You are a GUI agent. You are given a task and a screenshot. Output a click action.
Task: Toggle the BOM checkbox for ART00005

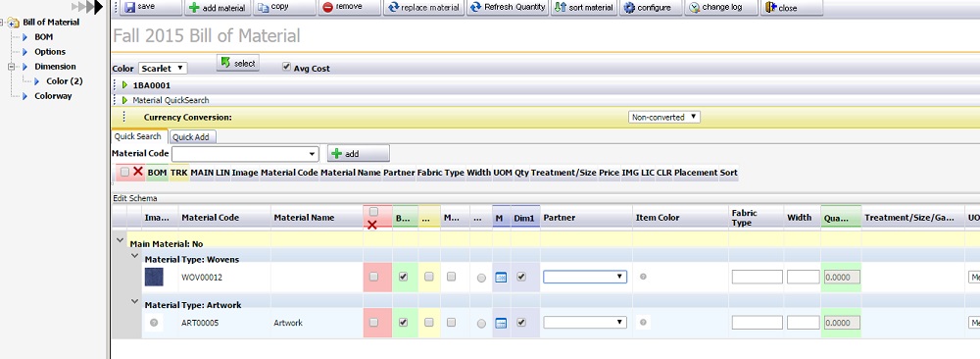click(x=403, y=322)
